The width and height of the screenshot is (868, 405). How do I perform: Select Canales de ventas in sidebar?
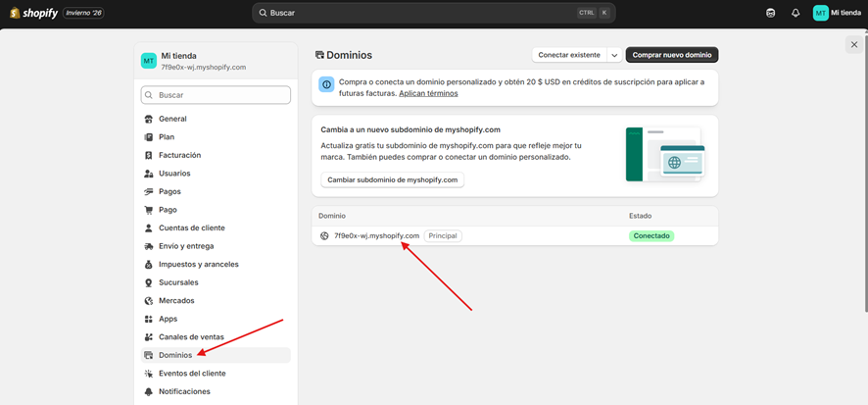(x=191, y=337)
